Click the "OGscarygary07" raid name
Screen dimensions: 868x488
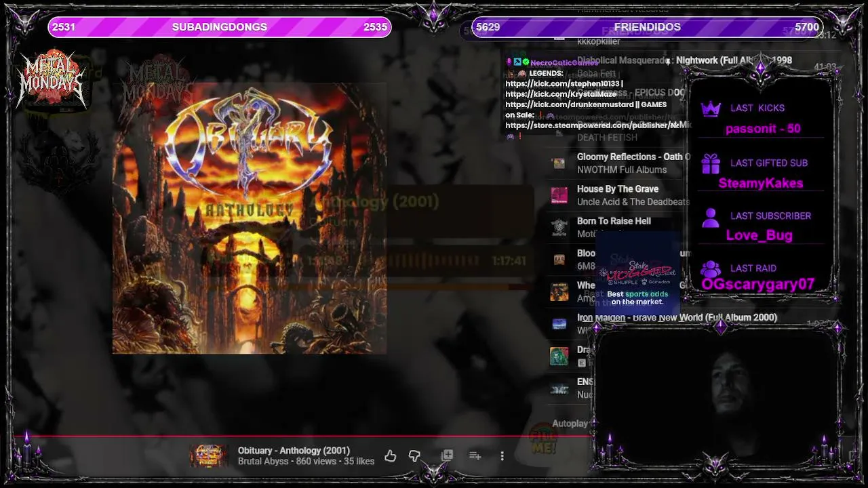758,285
